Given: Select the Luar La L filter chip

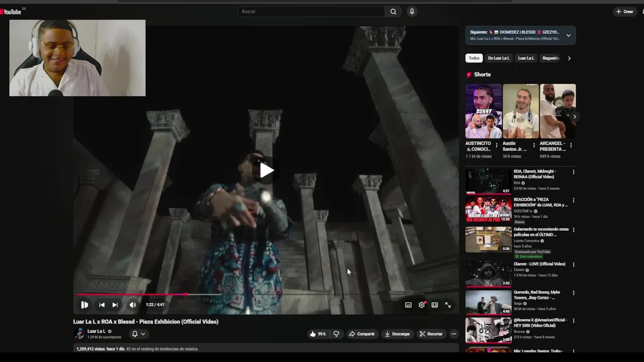Looking at the screenshot, I should coord(526,58).
